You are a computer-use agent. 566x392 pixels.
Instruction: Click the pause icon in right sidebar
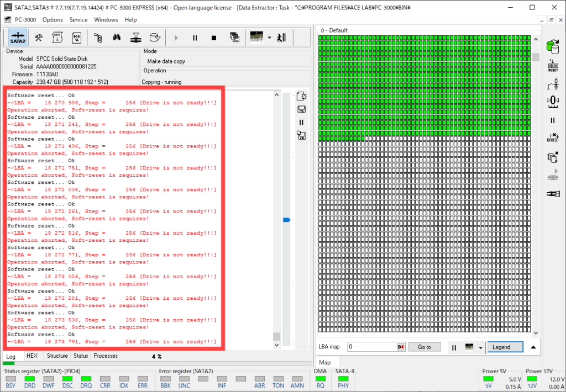coord(553,120)
